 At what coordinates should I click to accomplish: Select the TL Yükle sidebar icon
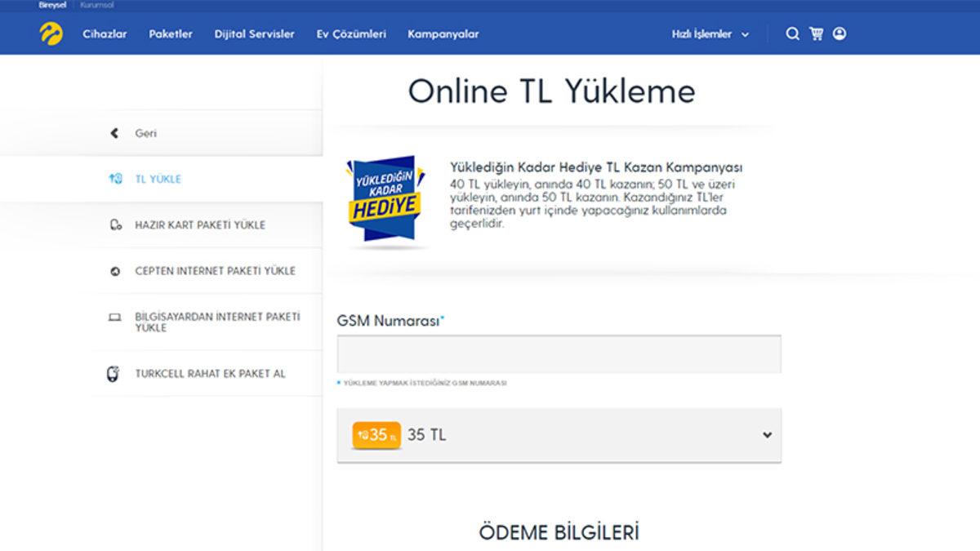tap(115, 178)
